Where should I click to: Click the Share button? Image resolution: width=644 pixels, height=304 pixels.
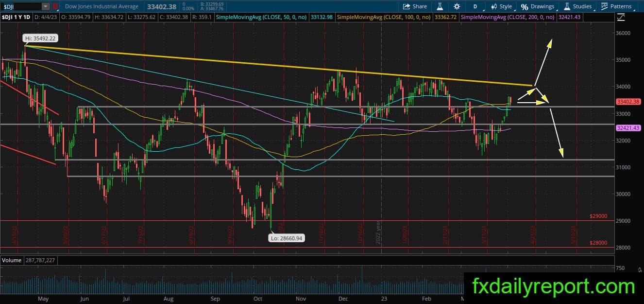pyautogui.click(x=415, y=6)
